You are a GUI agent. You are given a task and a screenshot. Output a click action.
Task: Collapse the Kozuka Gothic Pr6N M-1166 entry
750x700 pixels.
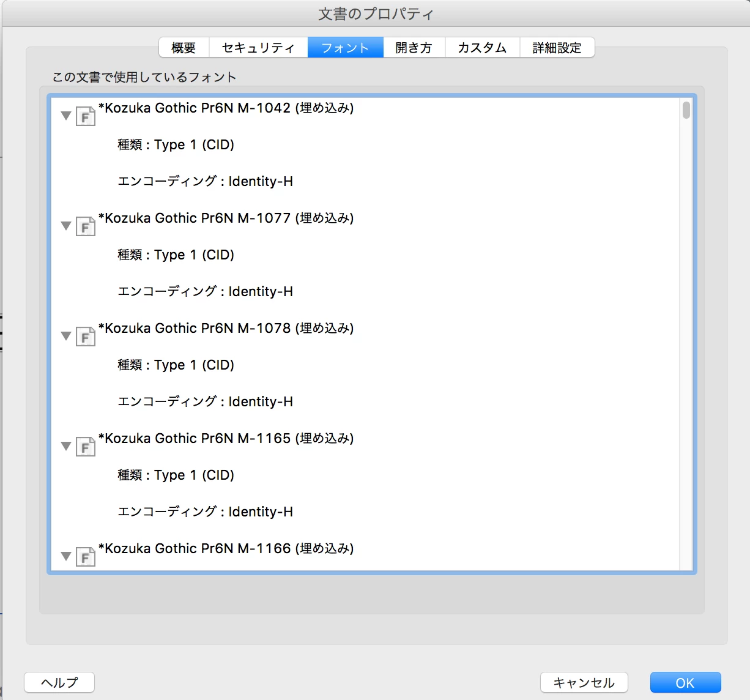[x=66, y=556]
